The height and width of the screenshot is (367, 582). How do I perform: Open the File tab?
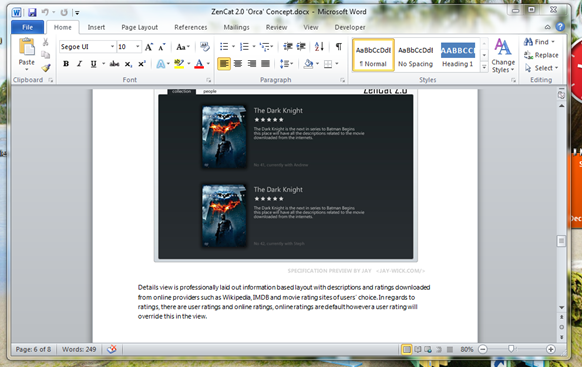[x=27, y=27]
